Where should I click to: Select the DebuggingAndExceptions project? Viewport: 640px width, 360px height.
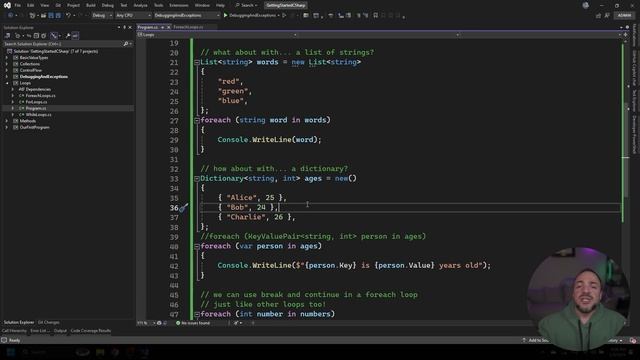pyautogui.click(x=44, y=77)
